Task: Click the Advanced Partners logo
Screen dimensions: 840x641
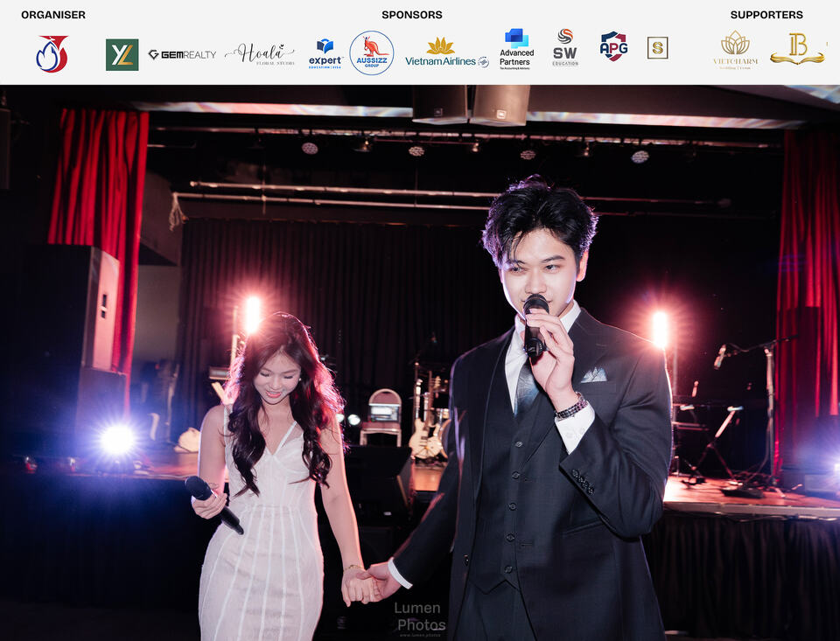Action: point(516,49)
